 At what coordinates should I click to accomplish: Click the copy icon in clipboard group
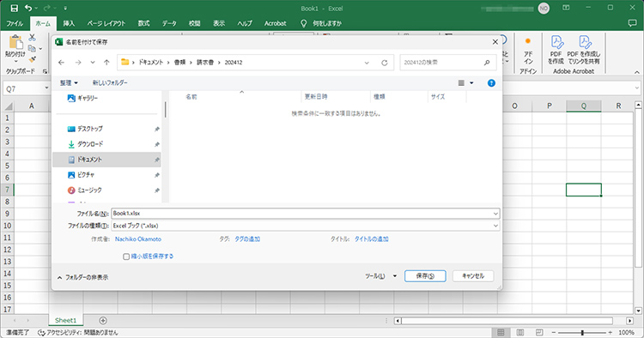pyautogui.click(x=32, y=48)
